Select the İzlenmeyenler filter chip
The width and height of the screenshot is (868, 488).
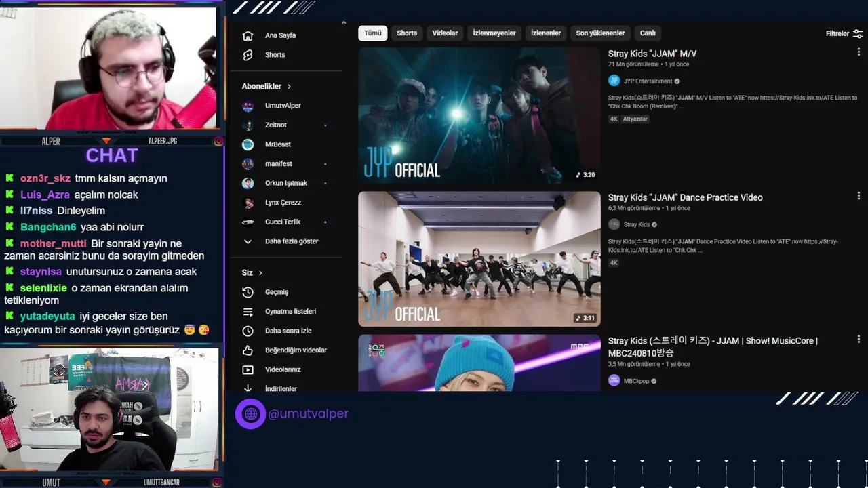[x=494, y=33]
